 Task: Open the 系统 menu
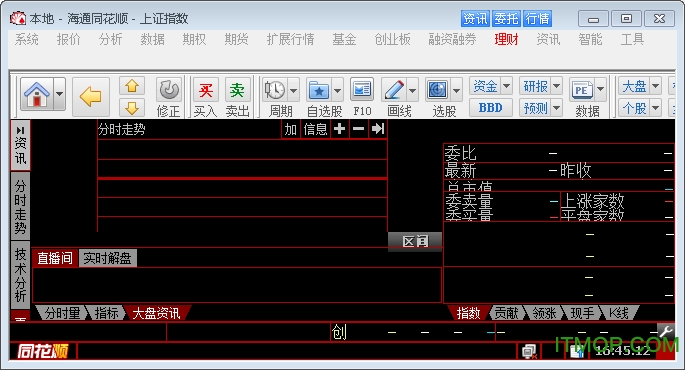(27, 40)
